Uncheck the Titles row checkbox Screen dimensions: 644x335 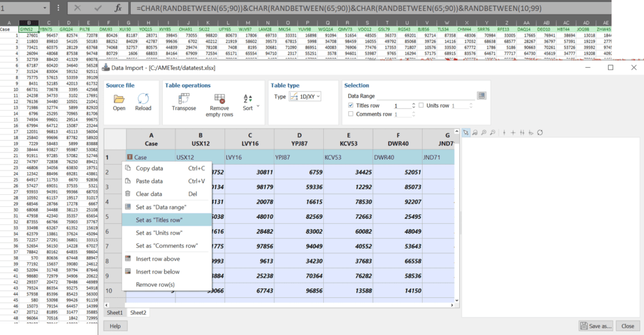(351, 106)
